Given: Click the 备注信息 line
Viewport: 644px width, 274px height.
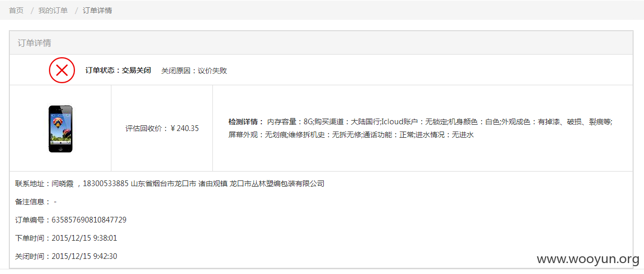Looking at the screenshot, I should (36, 202).
